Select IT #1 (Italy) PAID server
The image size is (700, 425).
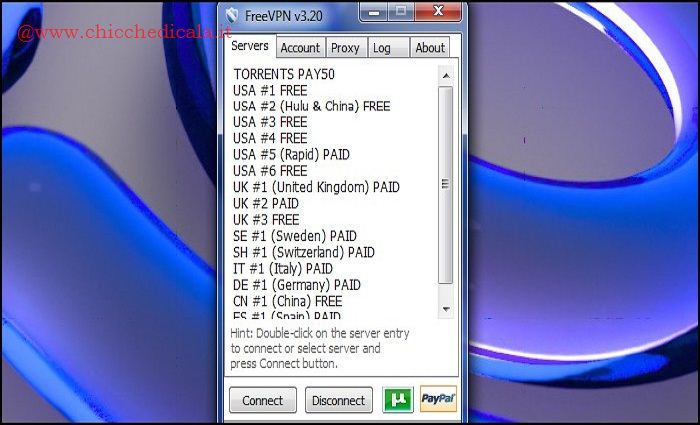coord(283,268)
